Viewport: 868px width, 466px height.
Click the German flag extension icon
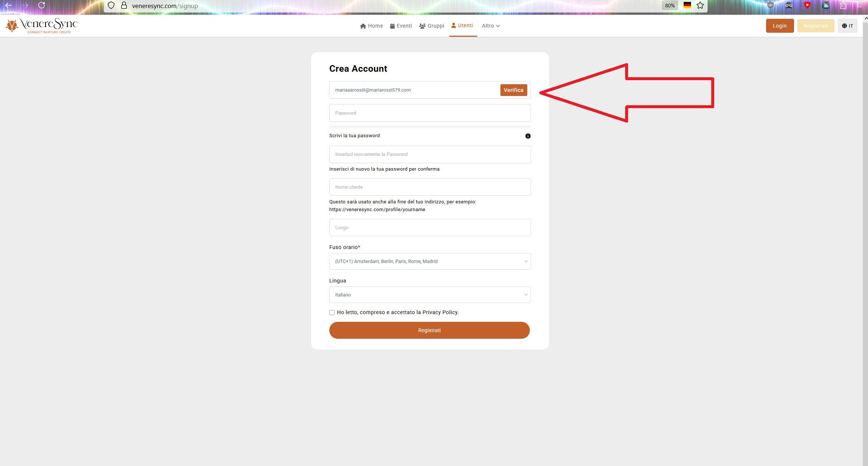[x=687, y=6]
